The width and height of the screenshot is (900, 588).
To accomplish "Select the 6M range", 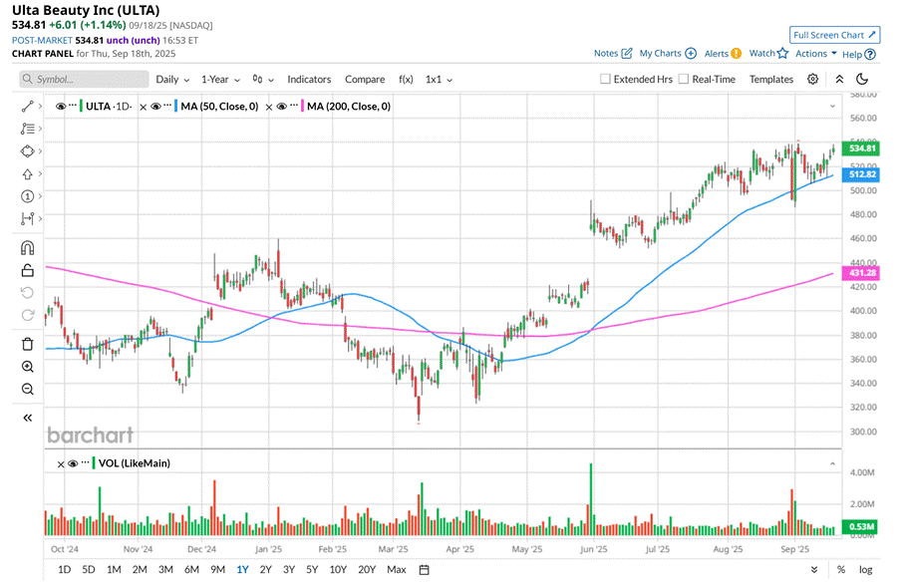I will coord(191,570).
